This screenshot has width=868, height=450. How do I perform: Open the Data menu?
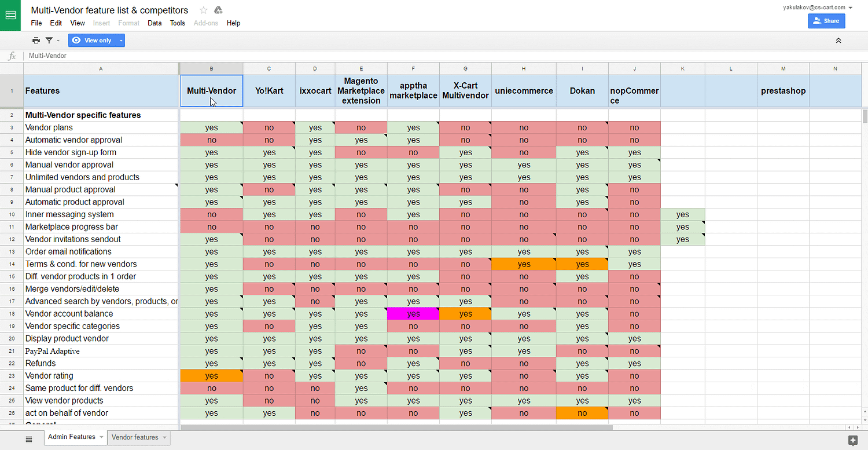pyautogui.click(x=155, y=23)
